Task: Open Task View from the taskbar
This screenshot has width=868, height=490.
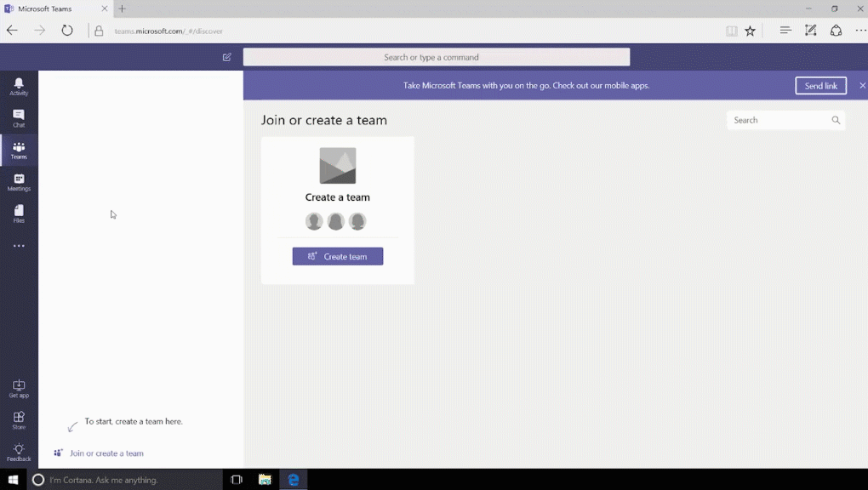Action: pos(237,480)
